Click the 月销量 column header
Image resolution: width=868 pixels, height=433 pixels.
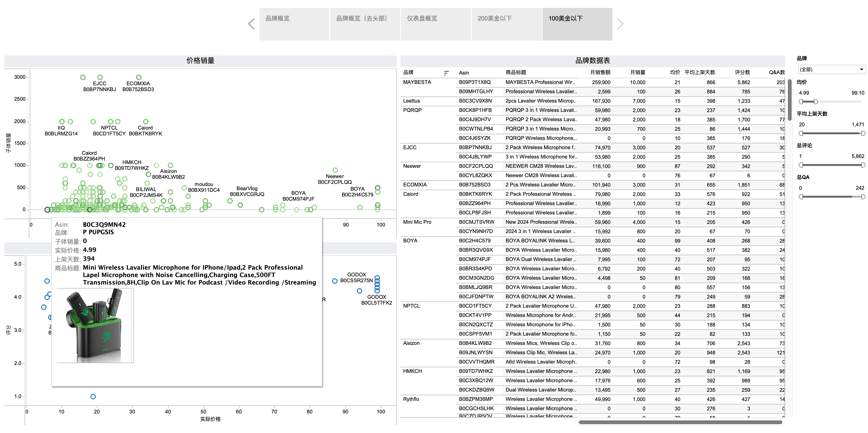[638, 73]
